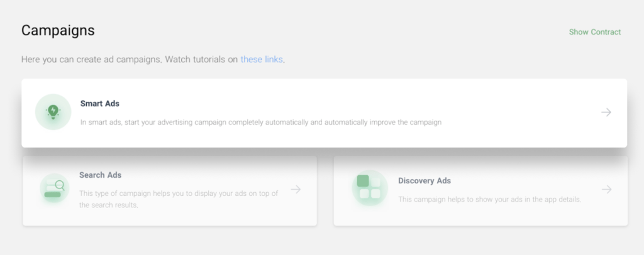Click the Search Ads magnifier icon

coord(55,188)
